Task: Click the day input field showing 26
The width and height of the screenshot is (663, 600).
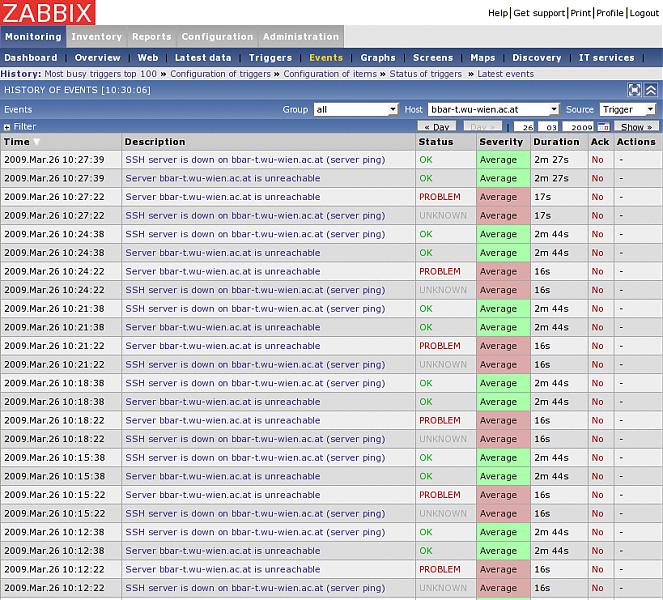Action: point(525,127)
